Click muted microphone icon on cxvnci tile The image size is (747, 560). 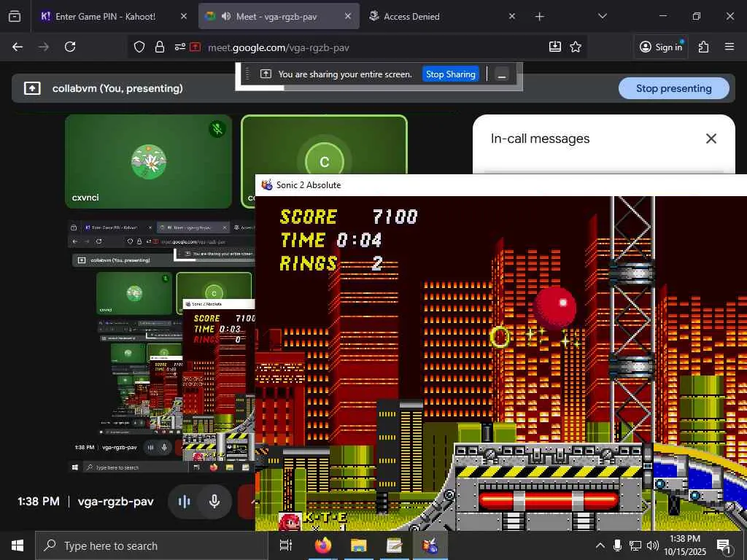(217, 128)
